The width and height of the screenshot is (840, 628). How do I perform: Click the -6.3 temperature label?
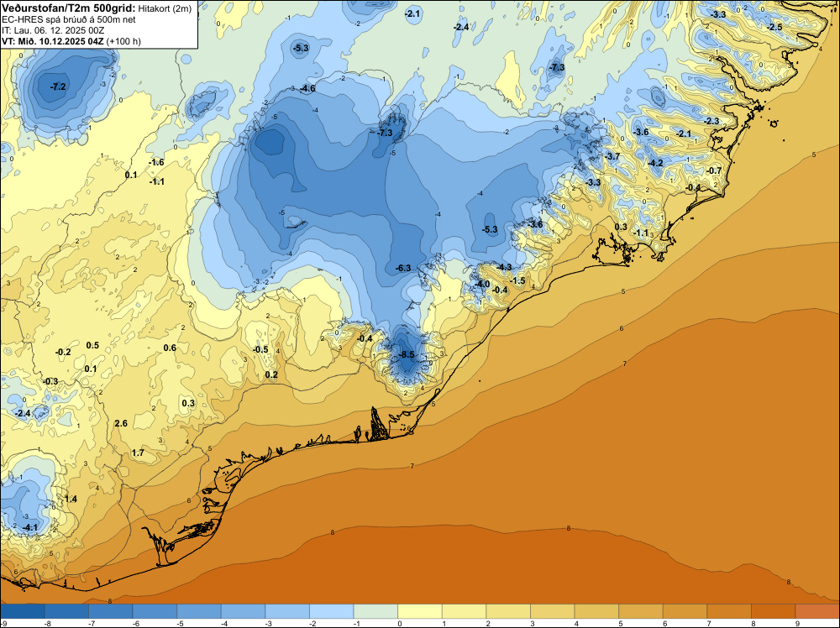403,268
